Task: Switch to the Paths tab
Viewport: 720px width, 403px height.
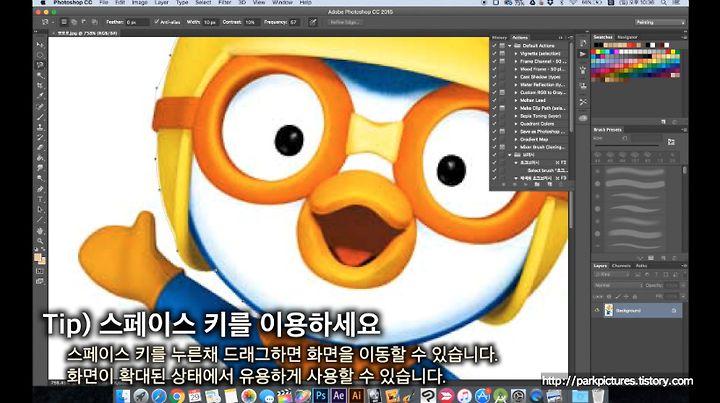Action: [x=641, y=266]
